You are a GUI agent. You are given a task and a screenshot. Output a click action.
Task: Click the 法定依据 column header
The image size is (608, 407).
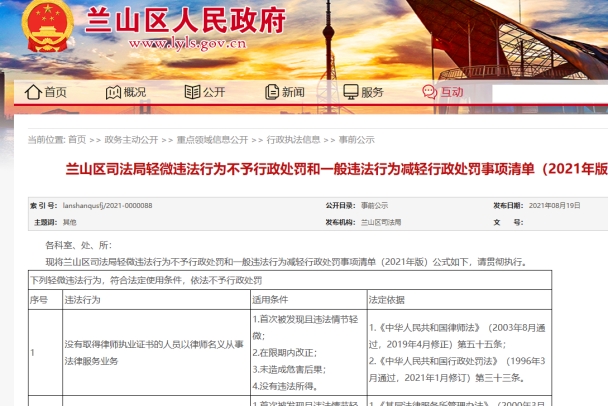pyautogui.click(x=387, y=300)
